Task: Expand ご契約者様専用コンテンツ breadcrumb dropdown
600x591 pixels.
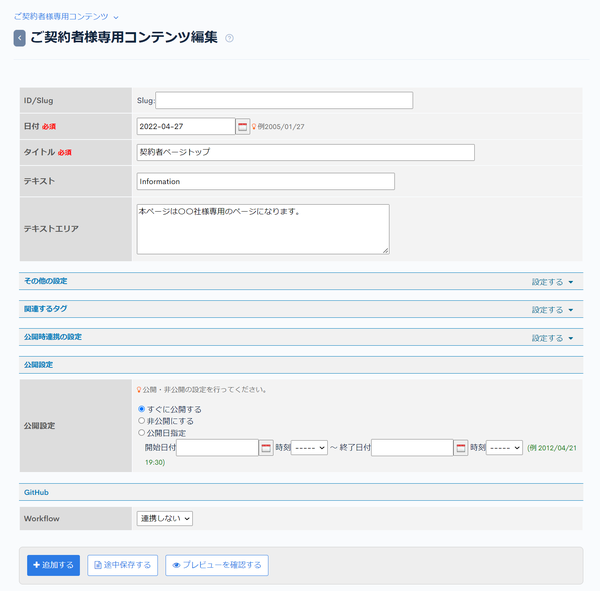Action: point(116,17)
